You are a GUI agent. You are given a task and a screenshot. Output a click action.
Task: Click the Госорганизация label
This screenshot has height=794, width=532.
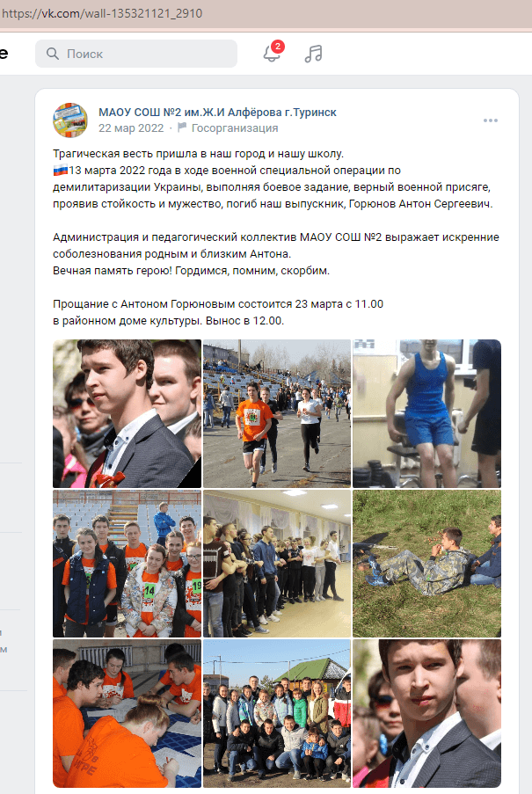[x=235, y=128]
